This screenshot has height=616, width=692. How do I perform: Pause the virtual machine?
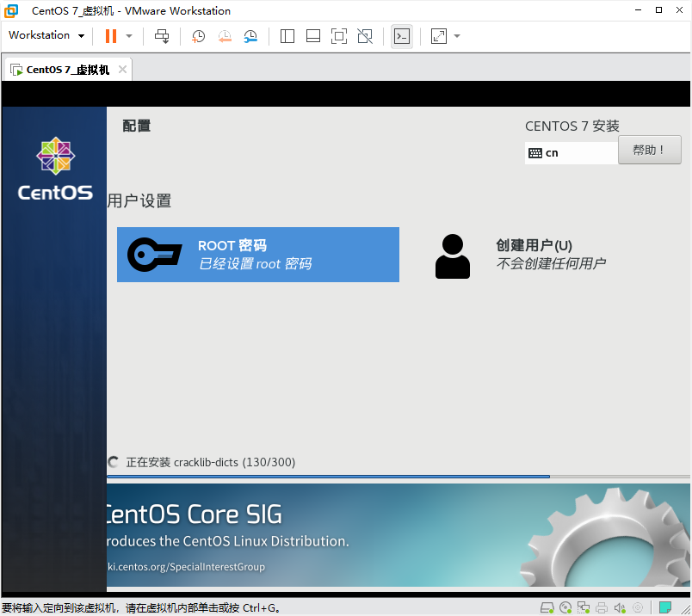tap(111, 36)
